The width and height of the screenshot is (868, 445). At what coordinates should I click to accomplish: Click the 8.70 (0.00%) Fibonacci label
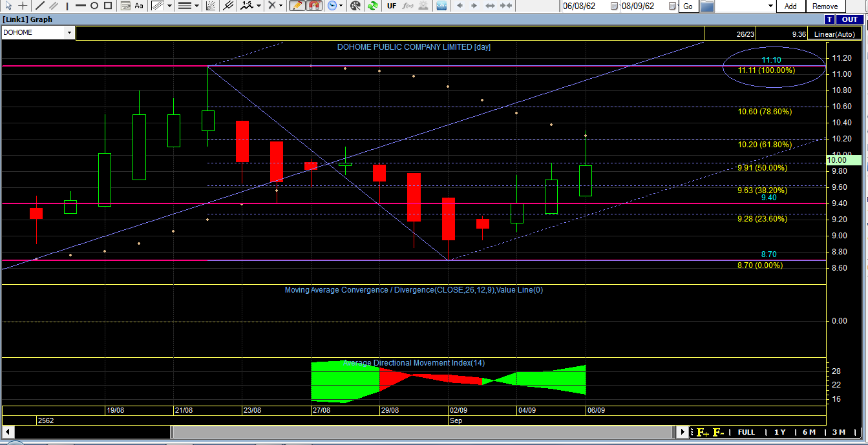760,265
